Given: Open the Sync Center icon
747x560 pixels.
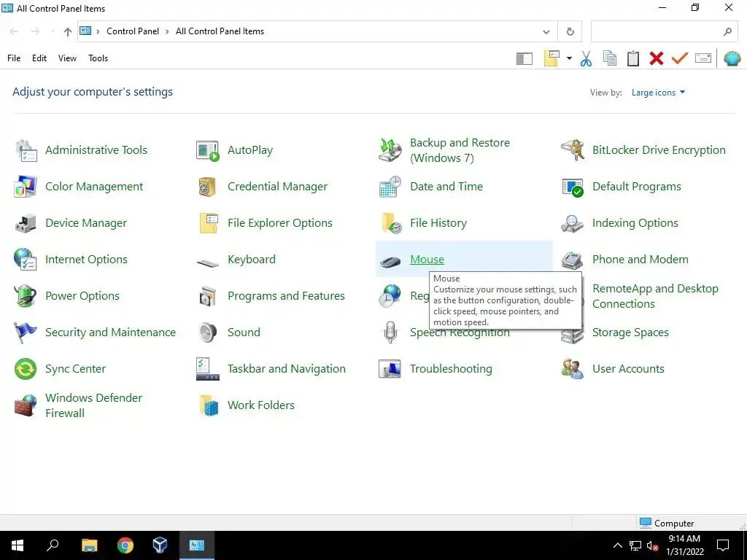Looking at the screenshot, I should pyautogui.click(x=26, y=369).
